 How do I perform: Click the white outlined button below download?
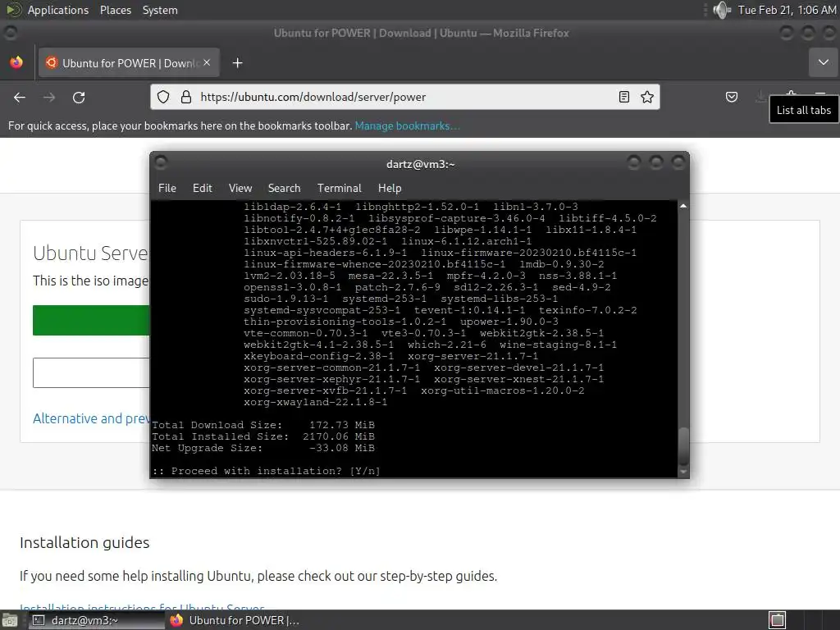click(91, 372)
